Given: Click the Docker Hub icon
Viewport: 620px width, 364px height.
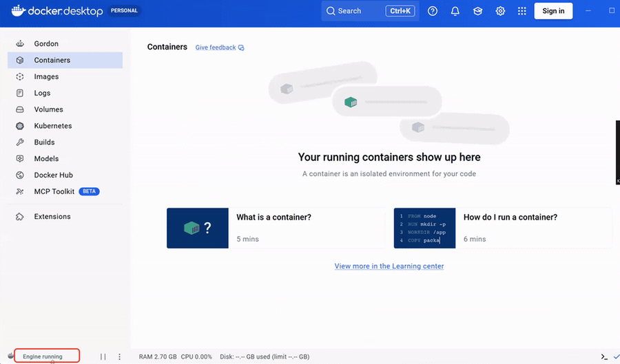Looking at the screenshot, I should pyautogui.click(x=20, y=175).
